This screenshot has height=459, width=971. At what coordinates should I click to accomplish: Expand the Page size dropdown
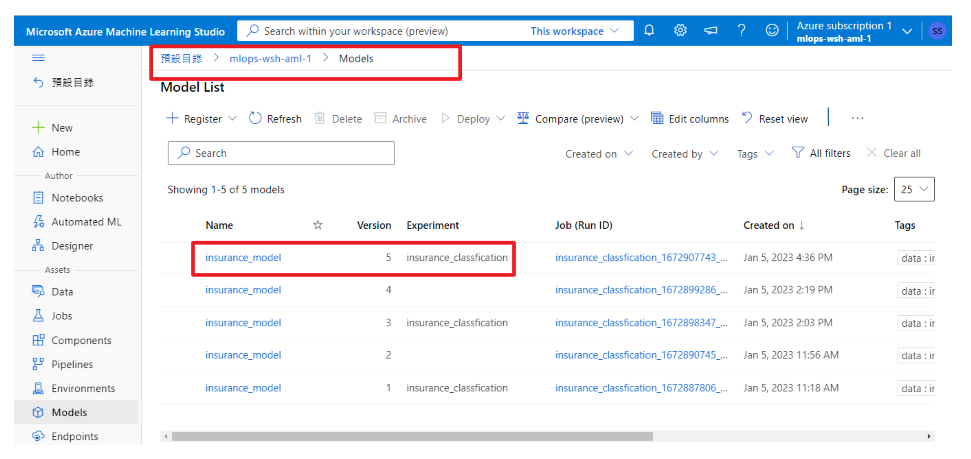click(914, 189)
